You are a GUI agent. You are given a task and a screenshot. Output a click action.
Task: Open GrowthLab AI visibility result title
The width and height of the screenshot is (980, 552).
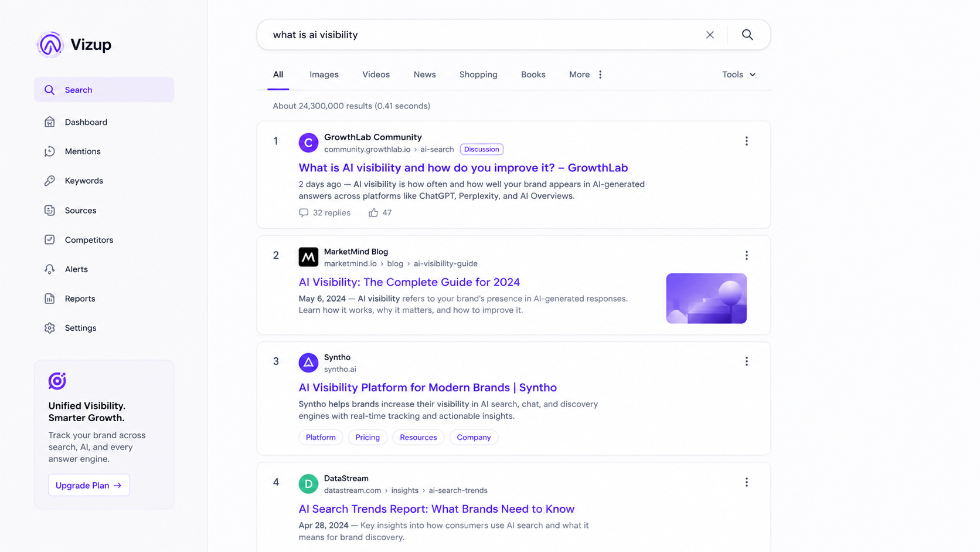[x=463, y=168]
